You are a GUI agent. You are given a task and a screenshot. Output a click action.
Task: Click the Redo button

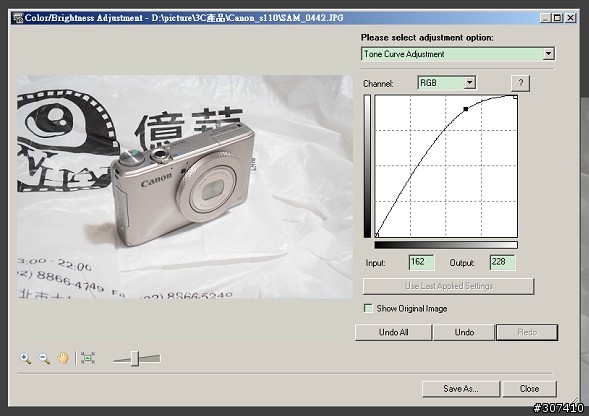click(527, 332)
